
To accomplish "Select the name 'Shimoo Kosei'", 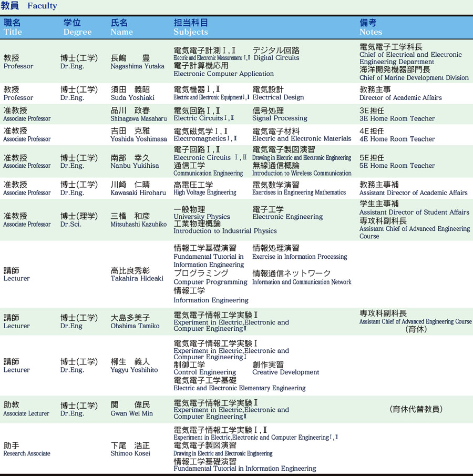I will [x=130, y=453].
